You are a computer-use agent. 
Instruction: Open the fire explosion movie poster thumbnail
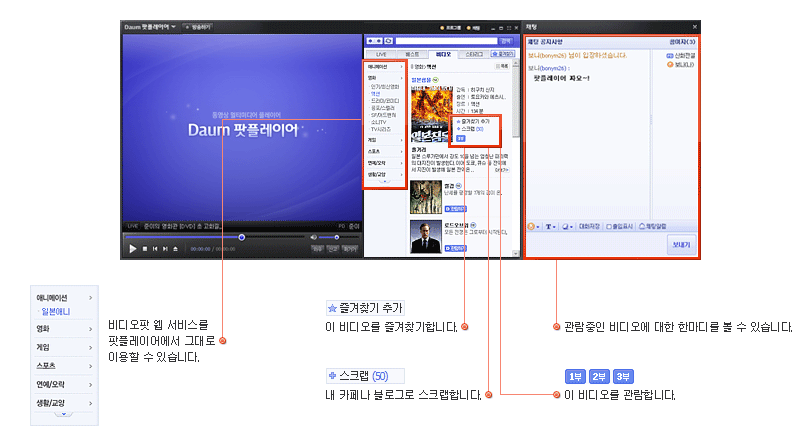click(431, 114)
